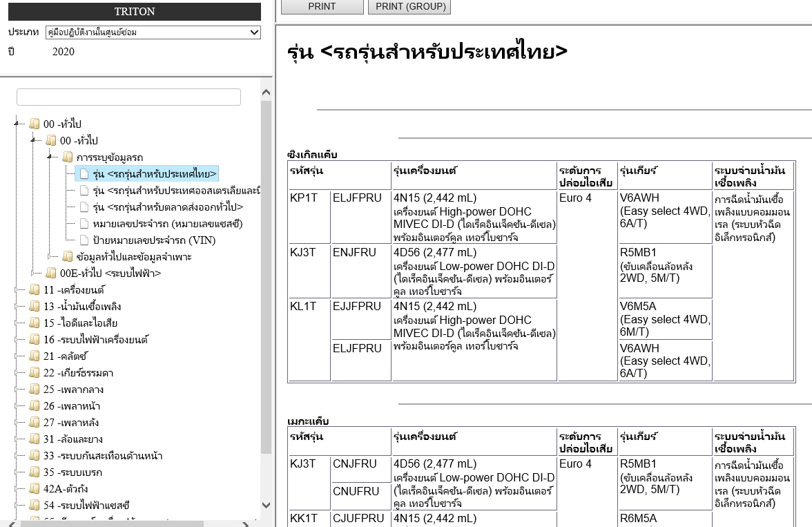Click the folder icon of 26 -เพลาหน้า
The height and width of the screenshot is (527, 812).
click(x=35, y=405)
